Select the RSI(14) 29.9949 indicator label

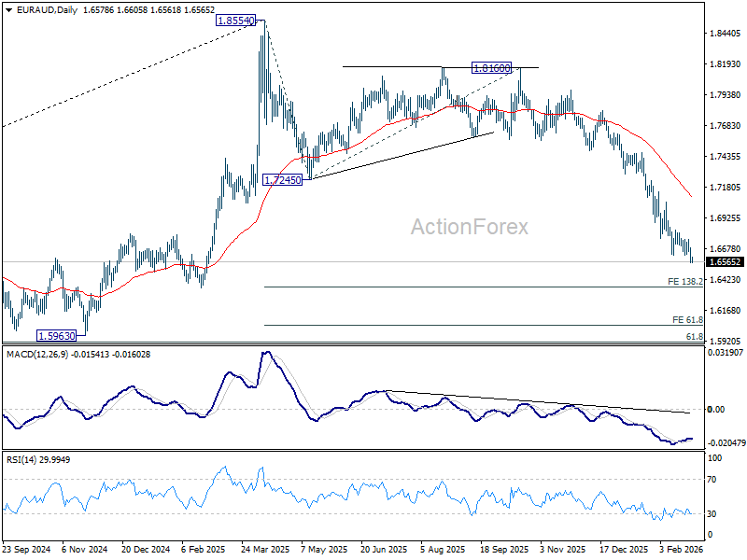[38, 460]
